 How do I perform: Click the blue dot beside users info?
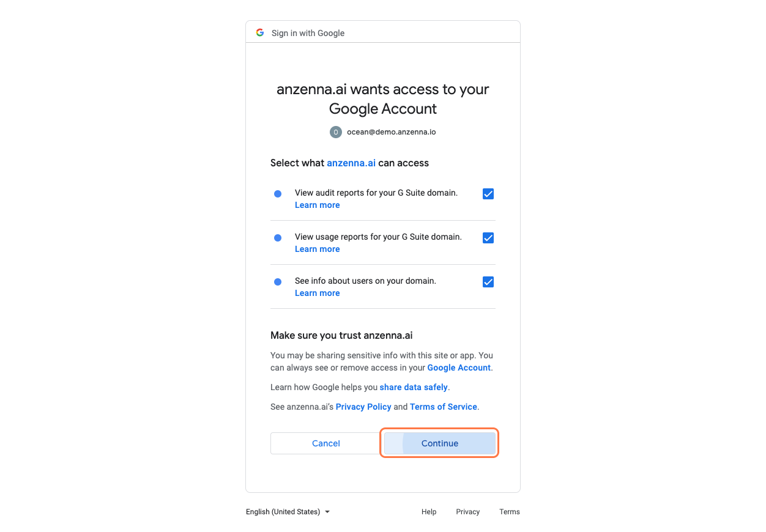pos(278,282)
